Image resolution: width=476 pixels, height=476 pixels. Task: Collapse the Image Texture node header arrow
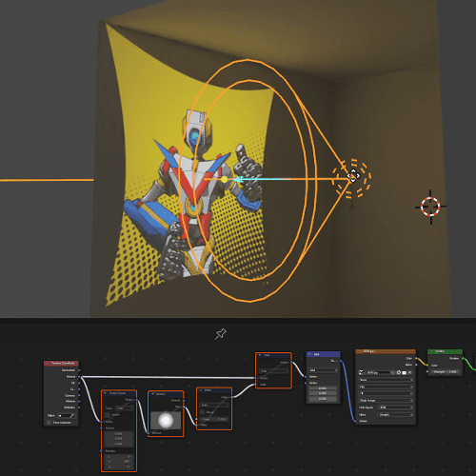click(x=360, y=351)
